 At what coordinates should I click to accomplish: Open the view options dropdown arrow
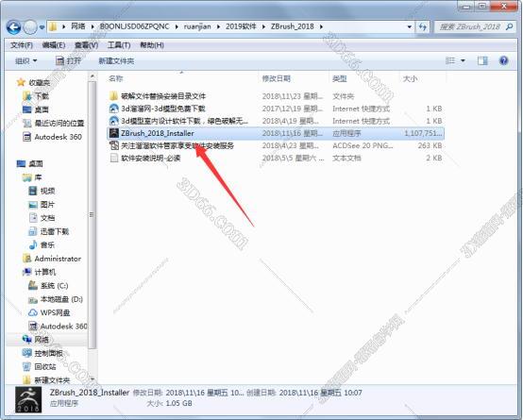tap(463, 60)
